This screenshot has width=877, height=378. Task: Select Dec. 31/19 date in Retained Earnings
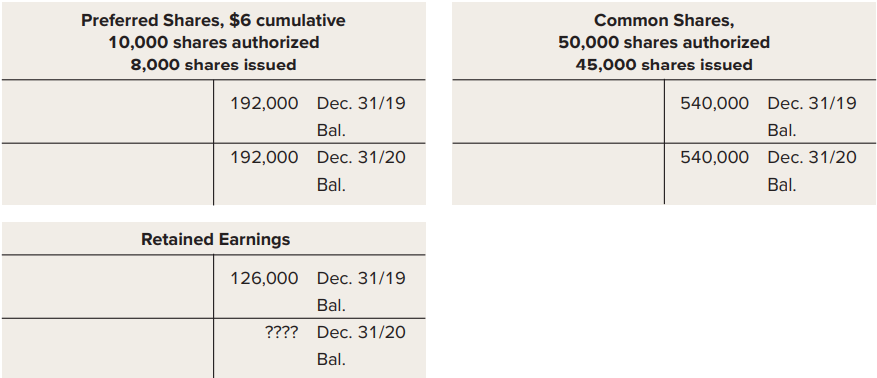(361, 278)
